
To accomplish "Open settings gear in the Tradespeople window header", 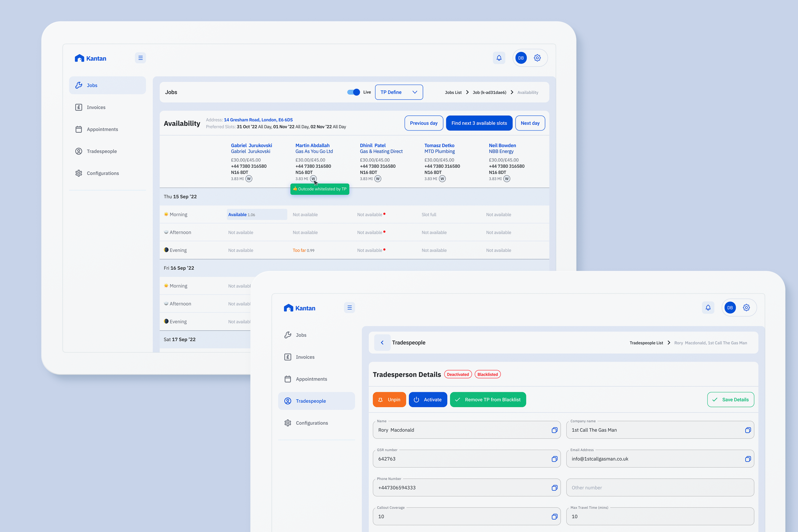I will (x=746, y=308).
